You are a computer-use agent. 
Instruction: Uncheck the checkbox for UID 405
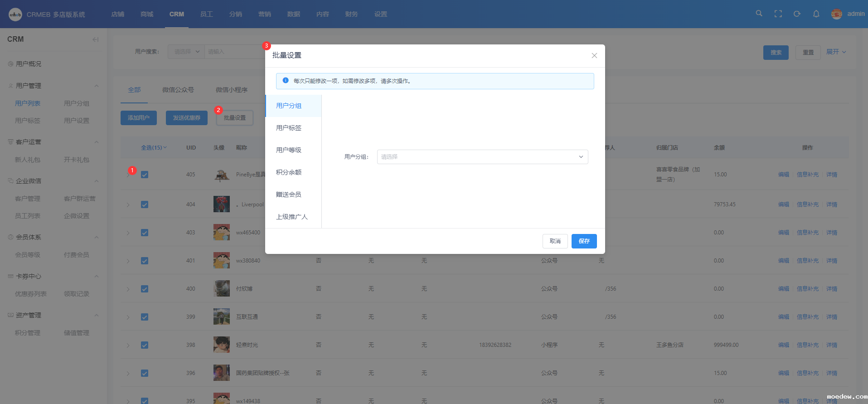145,175
